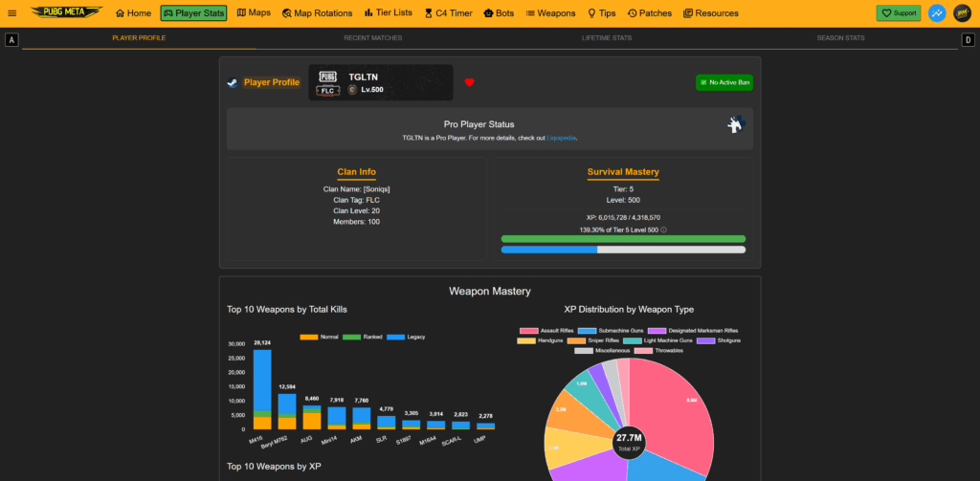Screen dimensions: 980x481
Task: Click the 'XP: 6,015,728 / 4,318,570' text
Action: pos(623,217)
